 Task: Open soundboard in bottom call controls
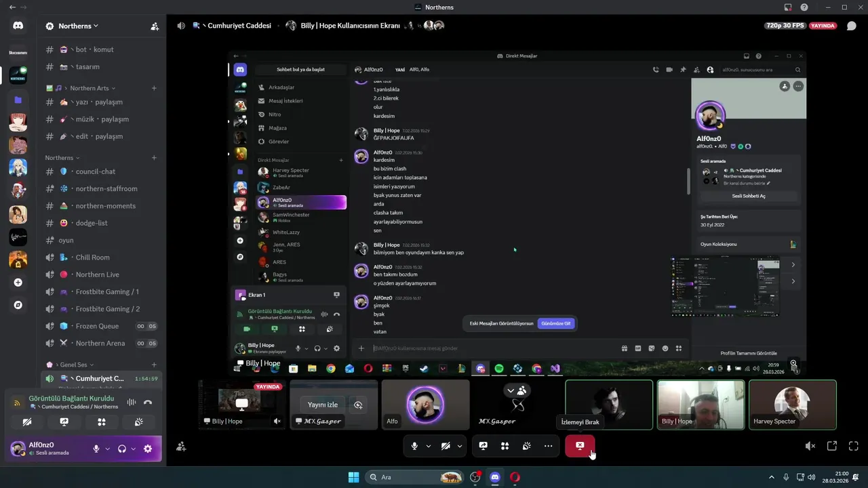pyautogui.click(x=526, y=446)
